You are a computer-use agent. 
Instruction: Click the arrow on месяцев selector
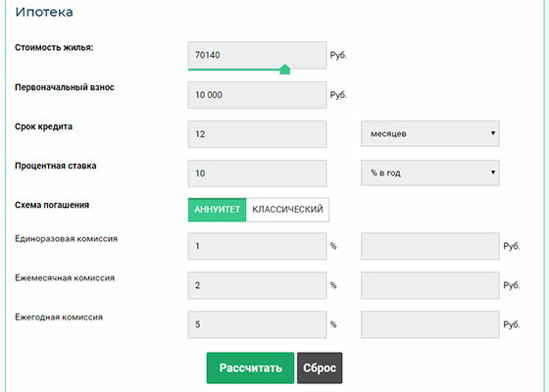pos(493,133)
